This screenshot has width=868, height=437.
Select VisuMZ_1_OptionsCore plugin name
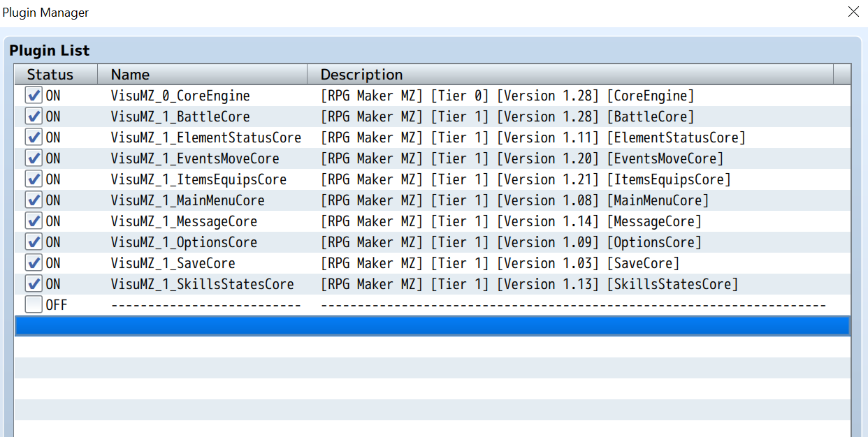(184, 242)
